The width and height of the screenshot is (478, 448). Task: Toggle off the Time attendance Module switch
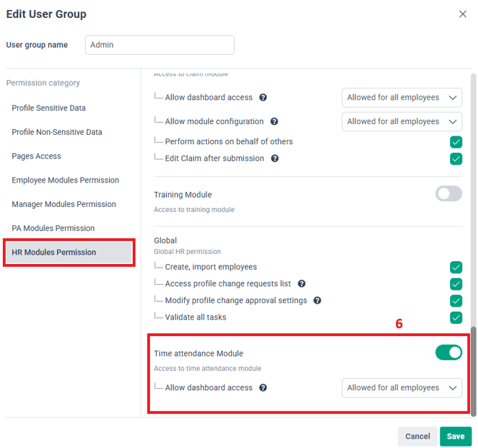tap(449, 352)
